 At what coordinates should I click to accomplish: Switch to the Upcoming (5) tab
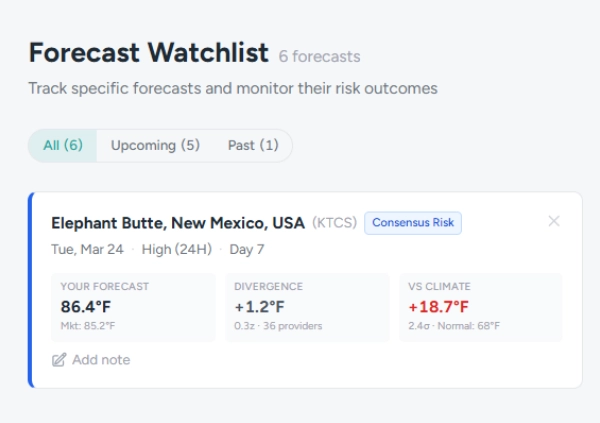click(x=155, y=145)
